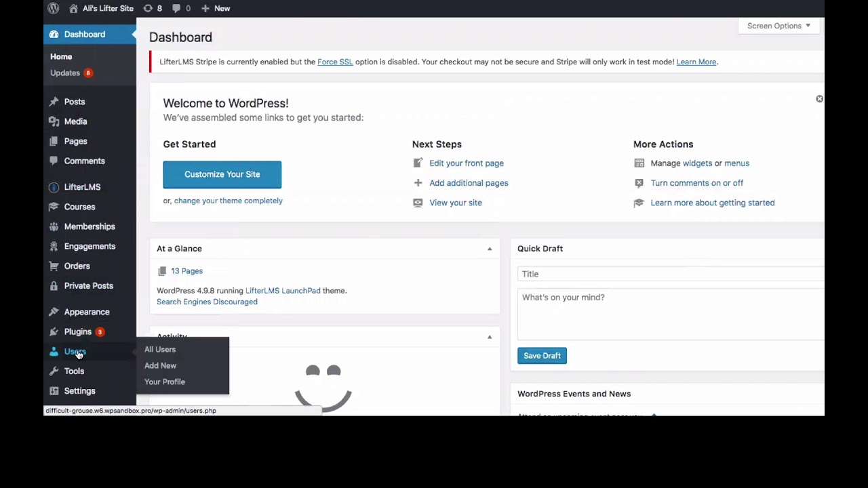Click the comments toggle icon under More Actions

pos(639,183)
